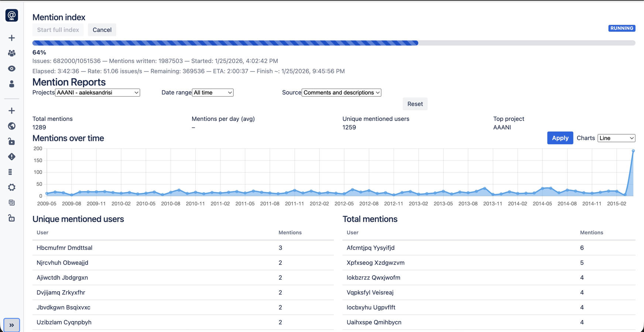Viewport: 644px width, 332px height.
Task: Click the RUNNING status badge
Action: (x=622, y=28)
